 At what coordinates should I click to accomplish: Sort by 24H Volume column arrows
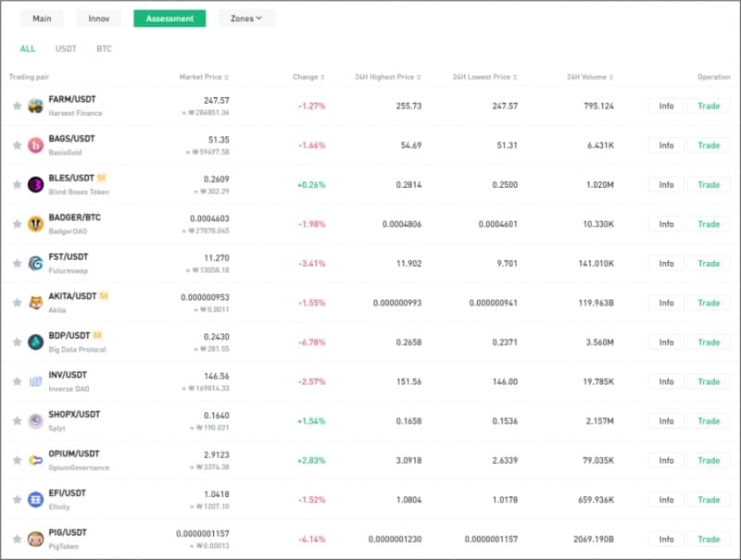pos(611,77)
